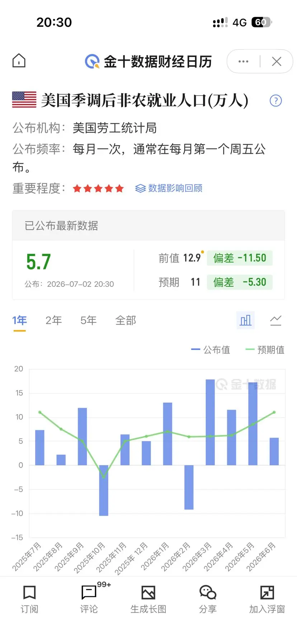Image resolution: width=297 pixels, height=644 pixels.
Task: Tap 公布: 2026-07-02 20:30 timestamp
Action: click(69, 284)
